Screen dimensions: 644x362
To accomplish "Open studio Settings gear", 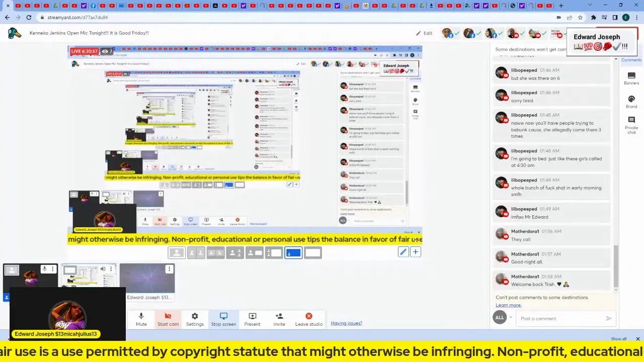I will click(x=195, y=319).
